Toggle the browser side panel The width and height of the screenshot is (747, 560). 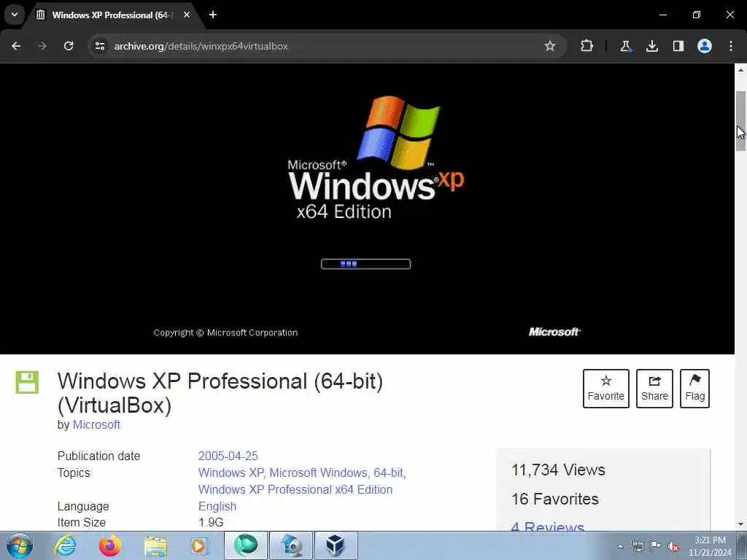[678, 46]
